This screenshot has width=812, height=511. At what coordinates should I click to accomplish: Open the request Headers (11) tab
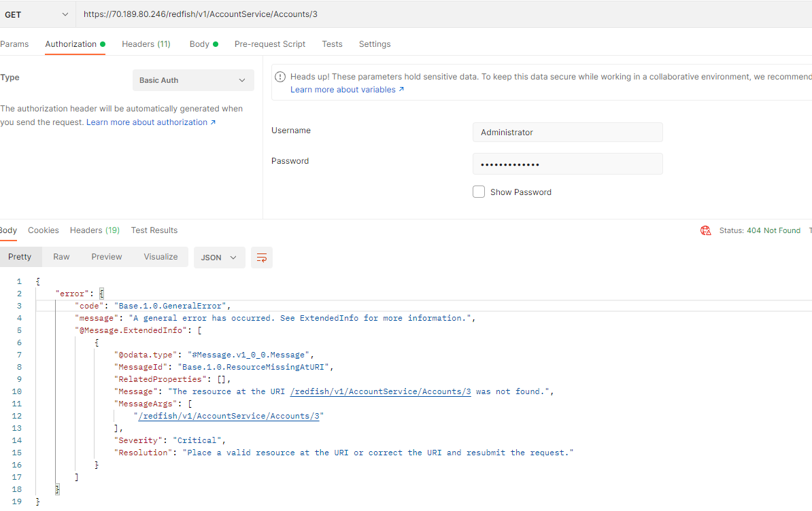[x=146, y=44]
